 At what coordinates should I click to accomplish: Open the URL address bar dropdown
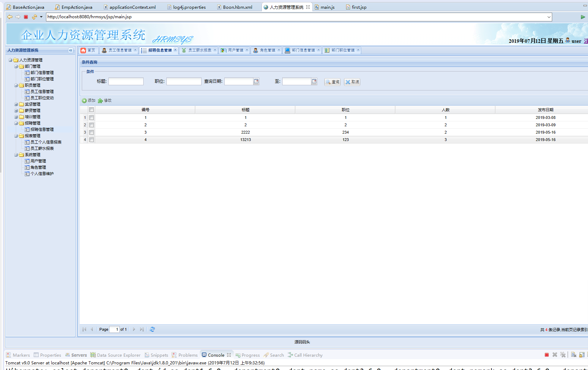coord(549,17)
